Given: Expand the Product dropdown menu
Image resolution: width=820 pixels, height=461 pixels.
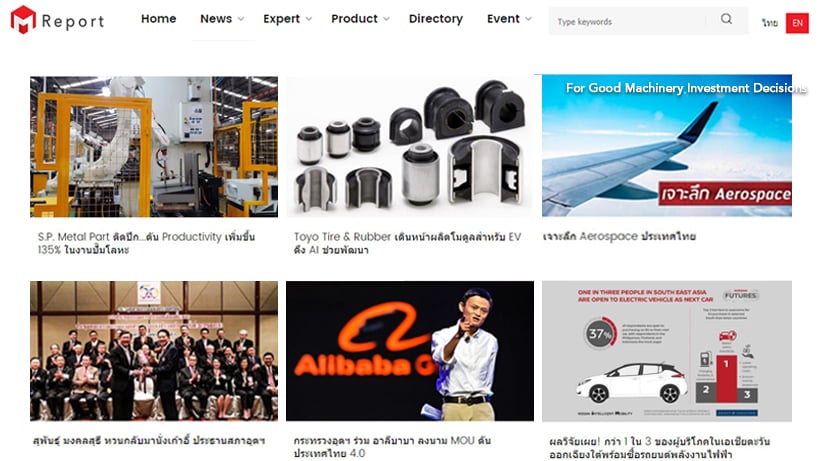Looking at the screenshot, I should (x=360, y=19).
